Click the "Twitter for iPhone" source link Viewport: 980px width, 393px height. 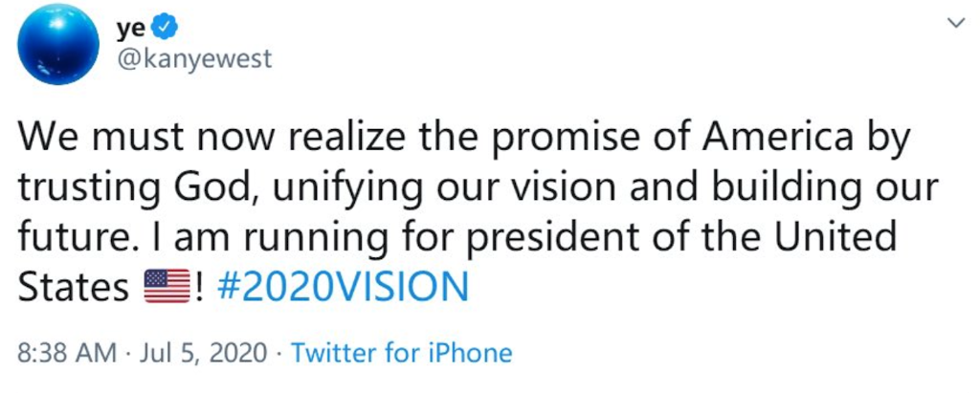pos(401,353)
